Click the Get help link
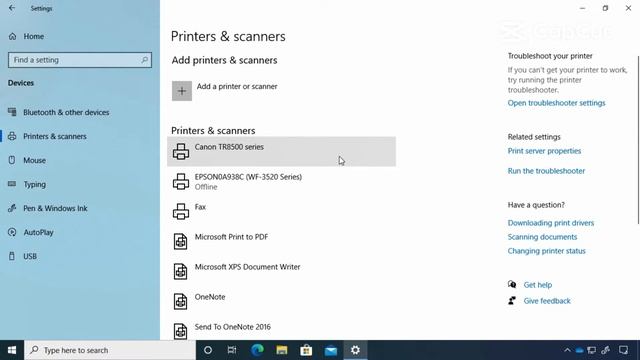Image resolution: width=640 pixels, height=360 pixels. (538, 285)
